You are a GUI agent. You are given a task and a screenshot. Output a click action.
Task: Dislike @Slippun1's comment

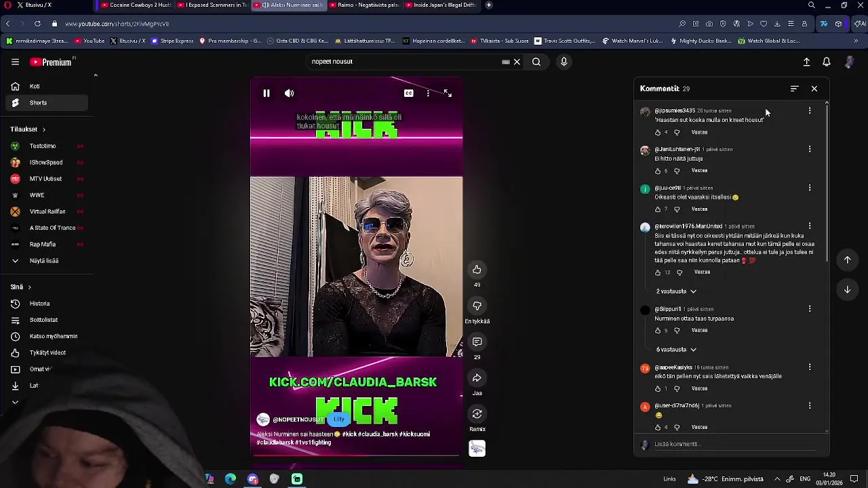point(677,331)
